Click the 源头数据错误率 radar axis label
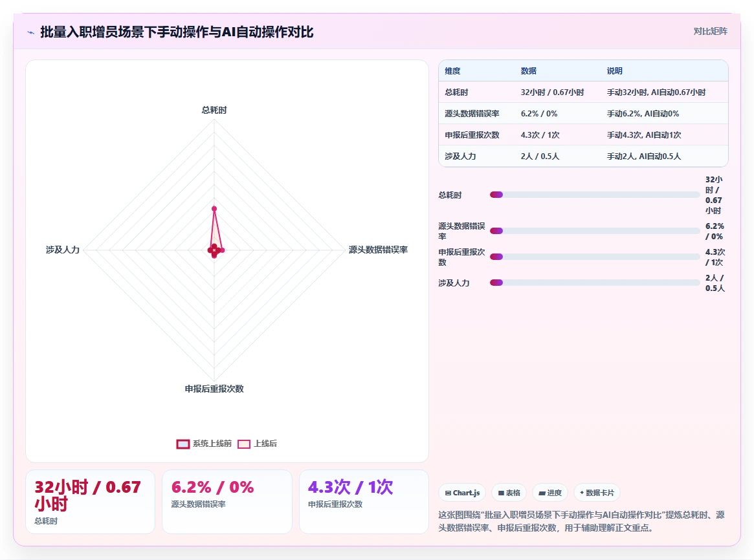 (x=378, y=250)
